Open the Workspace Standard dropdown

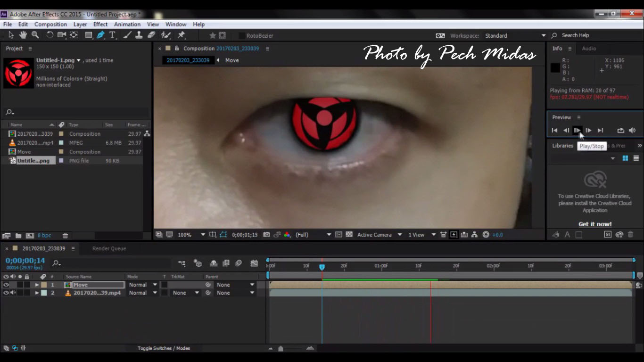(515, 35)
